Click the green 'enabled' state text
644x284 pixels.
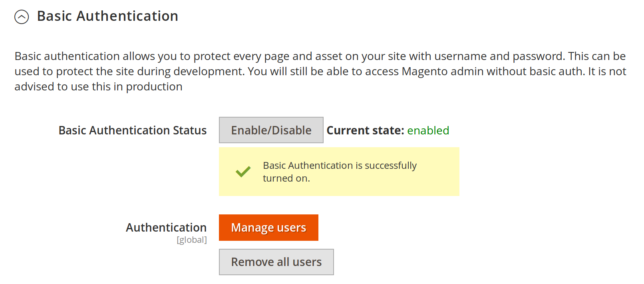(428, 130)
